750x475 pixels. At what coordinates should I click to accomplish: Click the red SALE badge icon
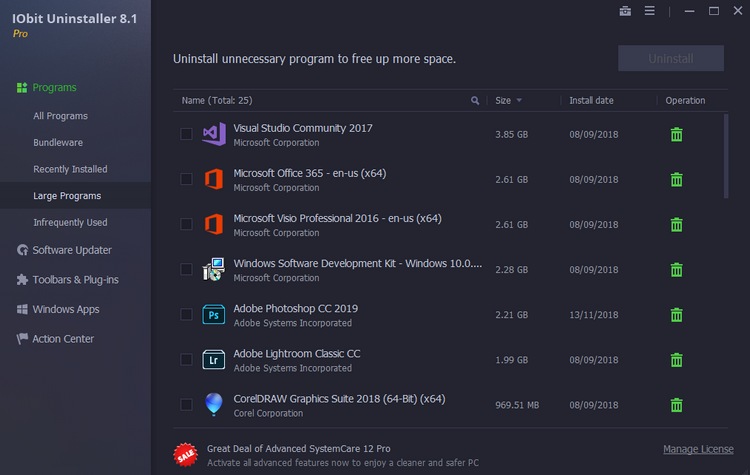[186, 454]
